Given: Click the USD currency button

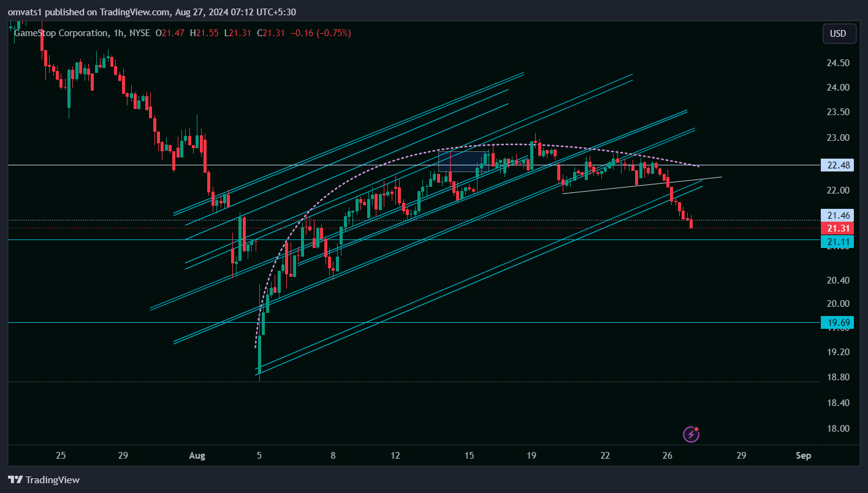Looking at the screenshot, I should pyautogui.click(x=839, y=34).
